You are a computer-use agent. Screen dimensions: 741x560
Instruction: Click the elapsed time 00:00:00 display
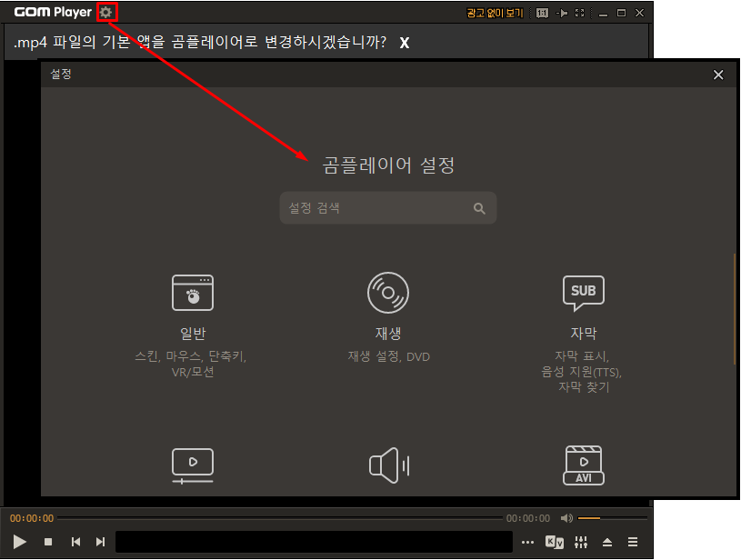pos(32,518)
